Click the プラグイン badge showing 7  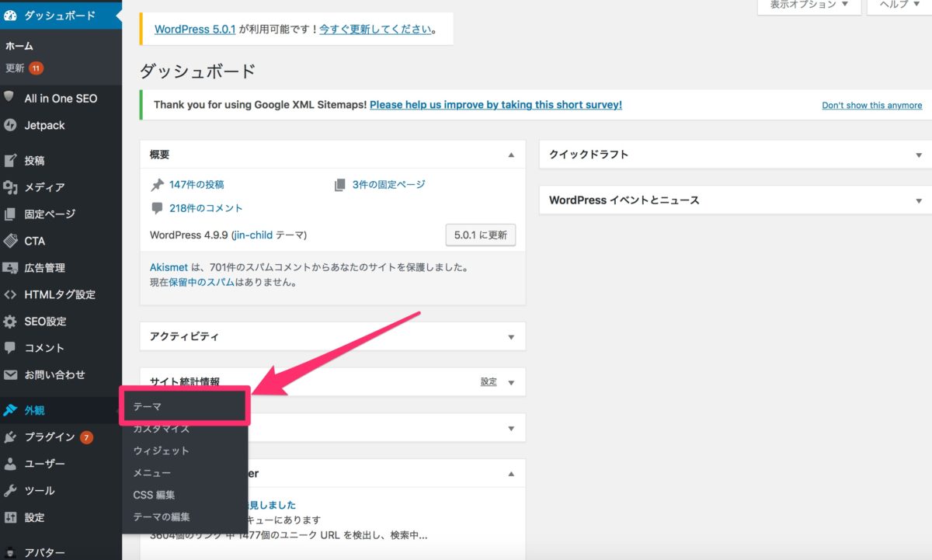[86, 437]
